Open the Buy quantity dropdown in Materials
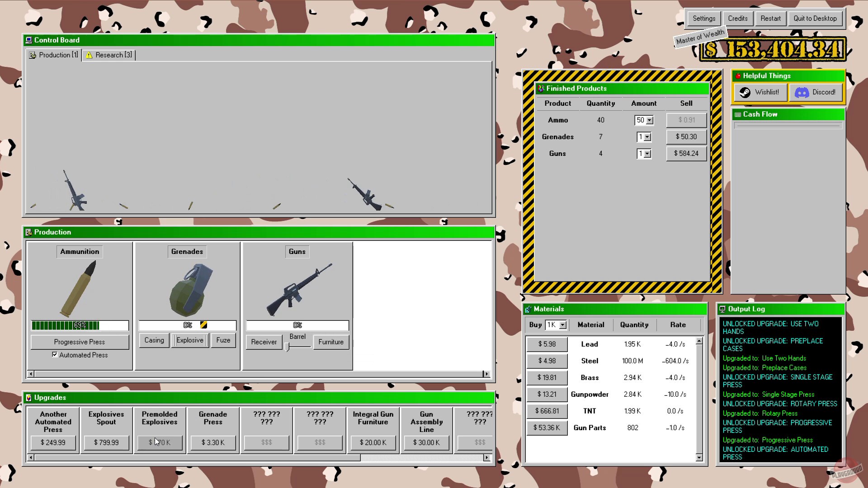The image size is (868, 488). click(x=562, y=324)
